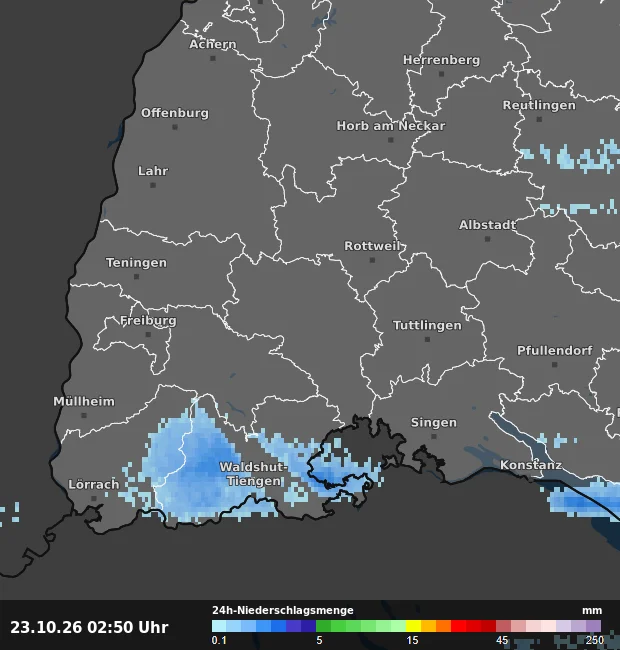Click the yellow 15 mm legend swatch

pos(413,626)
